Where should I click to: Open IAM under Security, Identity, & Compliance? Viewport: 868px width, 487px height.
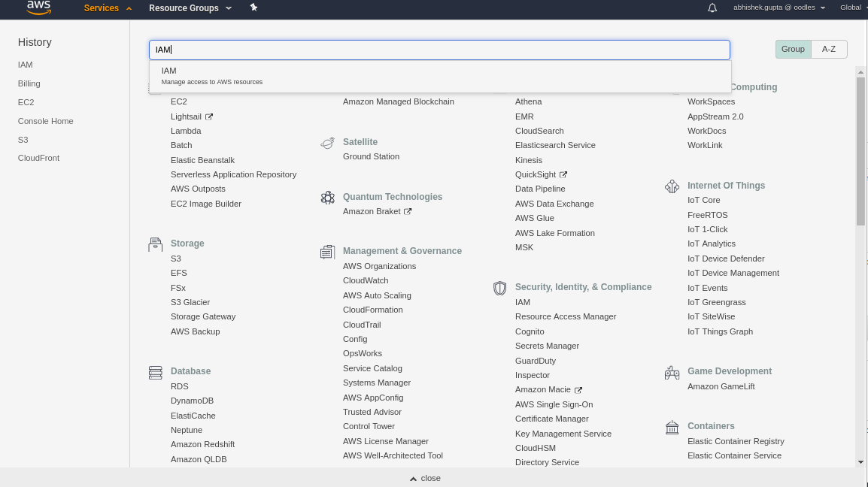523,302
